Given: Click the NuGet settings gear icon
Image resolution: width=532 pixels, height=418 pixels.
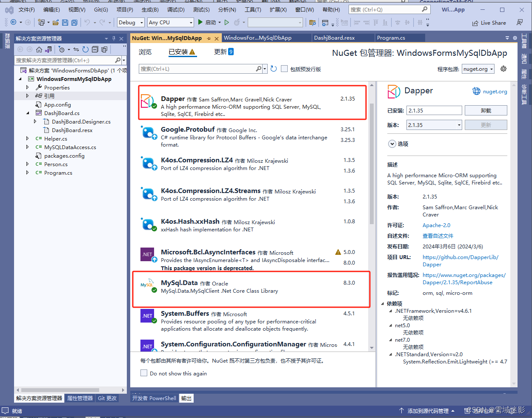Looking at the screenshot, I should coord(503,68).
